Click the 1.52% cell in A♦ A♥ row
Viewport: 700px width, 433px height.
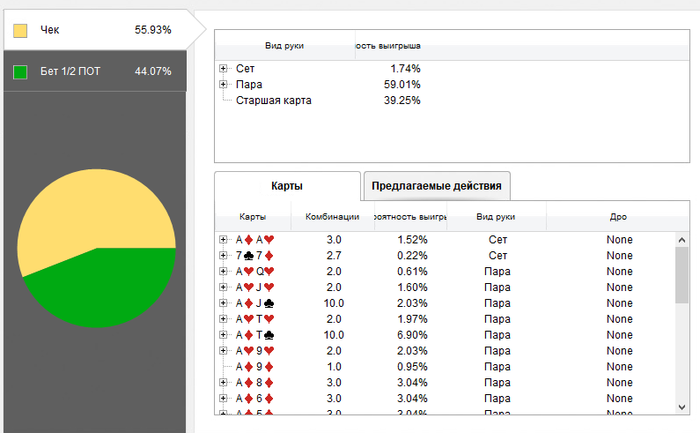pos(412,240)
